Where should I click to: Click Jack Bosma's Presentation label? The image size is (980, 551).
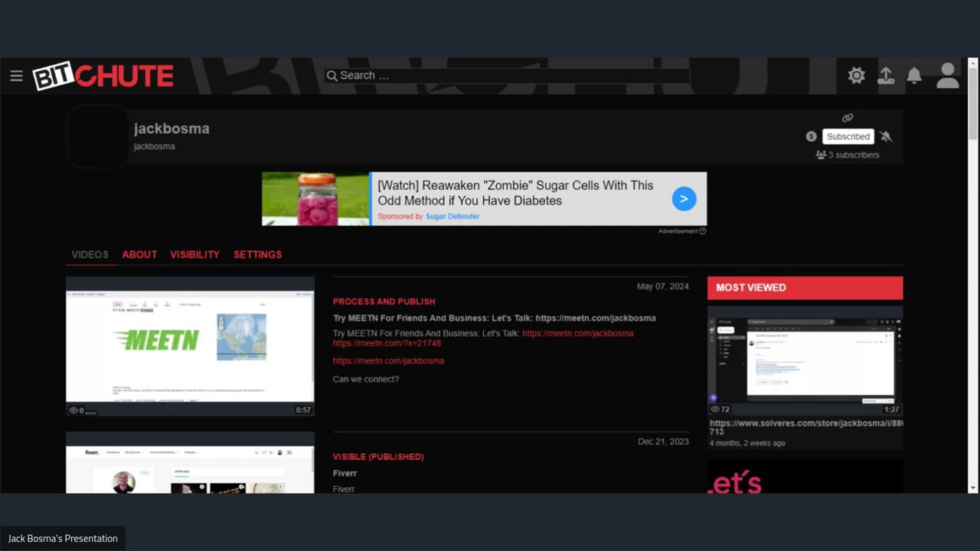tap(63, 539)
